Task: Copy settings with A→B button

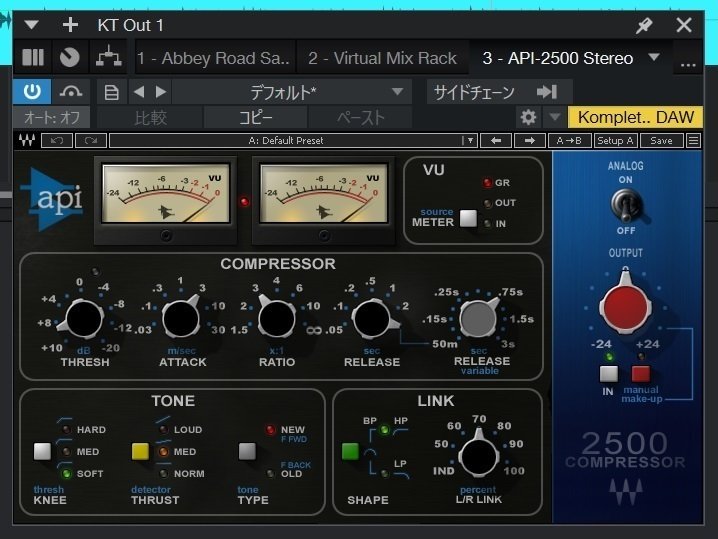Action: point(569,141)
